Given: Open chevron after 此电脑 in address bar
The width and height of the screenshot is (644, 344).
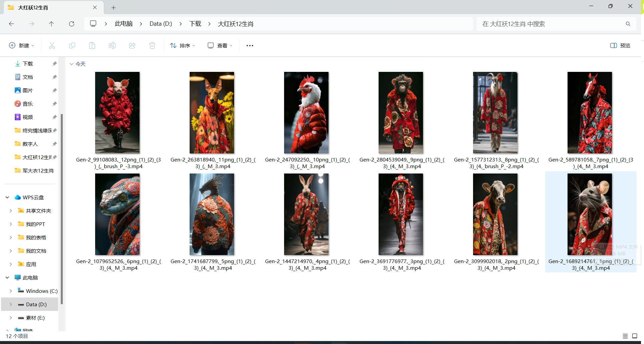Looking at the screenshot, I should pyautogui.click(x=141, y=24).
